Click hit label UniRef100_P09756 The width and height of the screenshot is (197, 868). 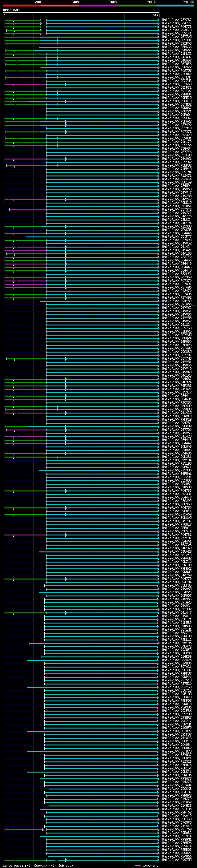(177, 71)
